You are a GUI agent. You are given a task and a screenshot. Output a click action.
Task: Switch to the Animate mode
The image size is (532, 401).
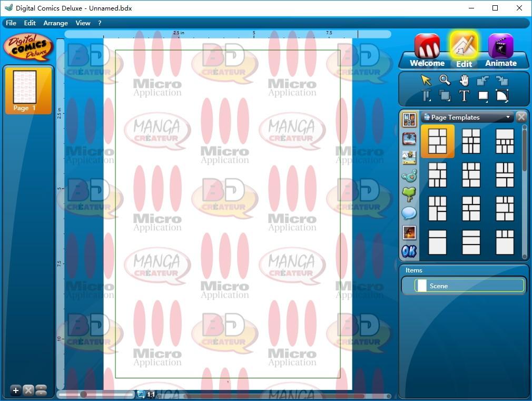coord(500,50)
